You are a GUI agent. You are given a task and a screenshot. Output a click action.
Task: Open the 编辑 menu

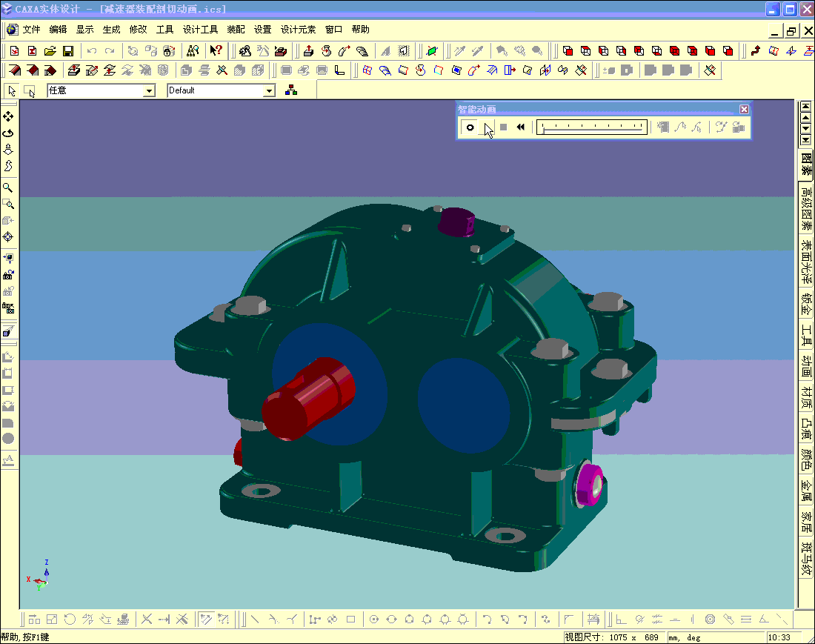(x=58, y=30)
